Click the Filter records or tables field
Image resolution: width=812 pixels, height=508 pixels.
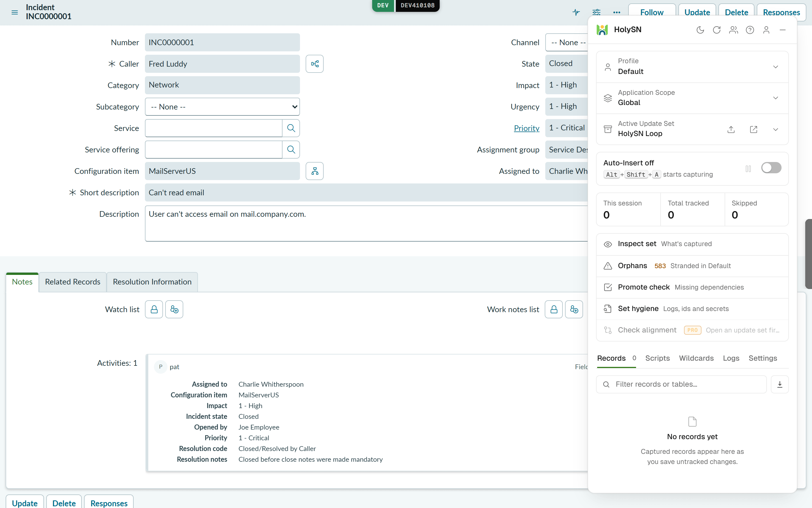click(681, 384)
